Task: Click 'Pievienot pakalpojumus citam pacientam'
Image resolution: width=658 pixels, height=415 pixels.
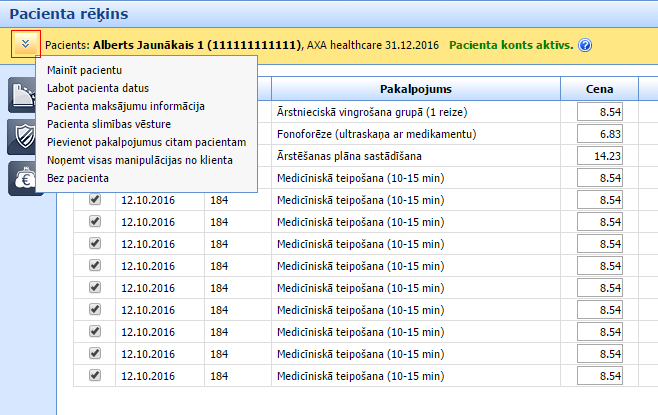Action: pyautogui.click(x=146, y=142)
